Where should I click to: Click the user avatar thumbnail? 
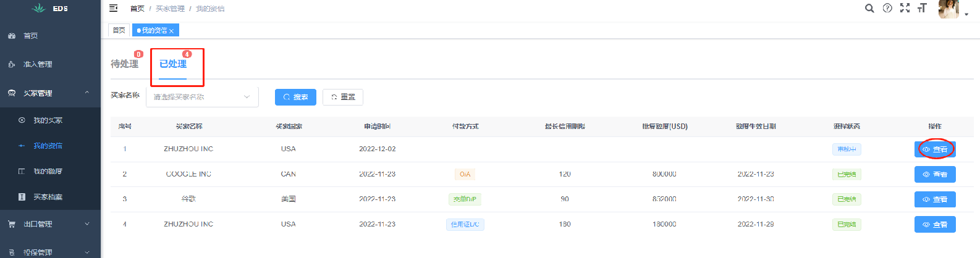pyautogui.click(x=948, y=9)
